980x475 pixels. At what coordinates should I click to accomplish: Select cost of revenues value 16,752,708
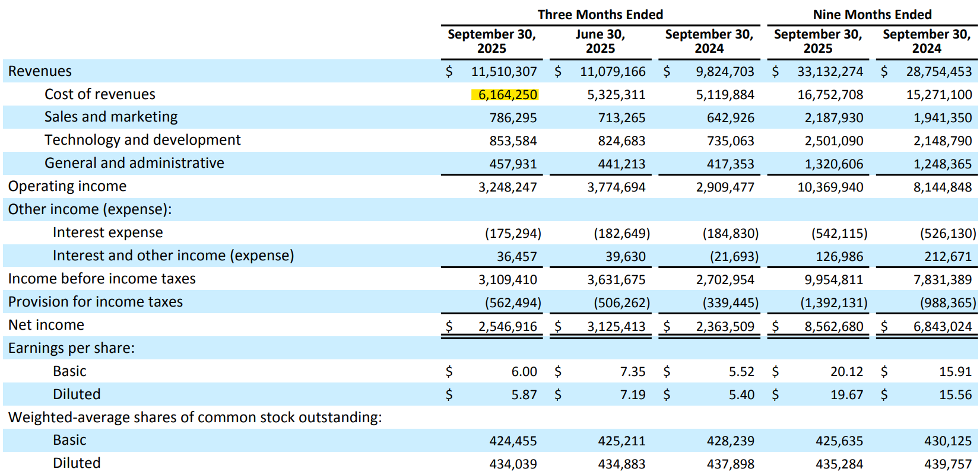pos(830,95)
